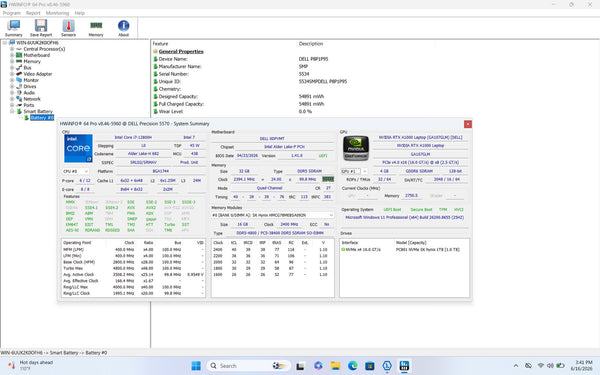The image size is (600, 375).
Task: Select the NVMe drive entry in Drives list
Action: pos(400,249)
